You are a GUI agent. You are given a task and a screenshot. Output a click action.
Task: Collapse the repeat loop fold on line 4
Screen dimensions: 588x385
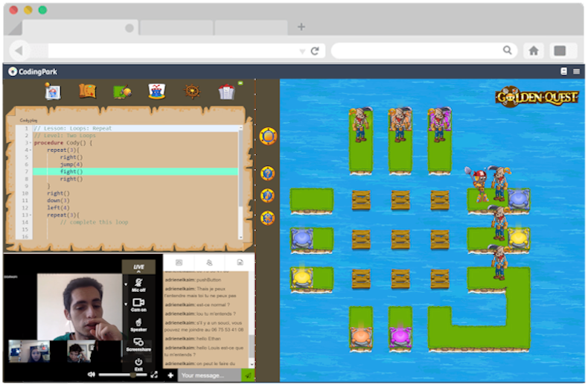point(31,150)
